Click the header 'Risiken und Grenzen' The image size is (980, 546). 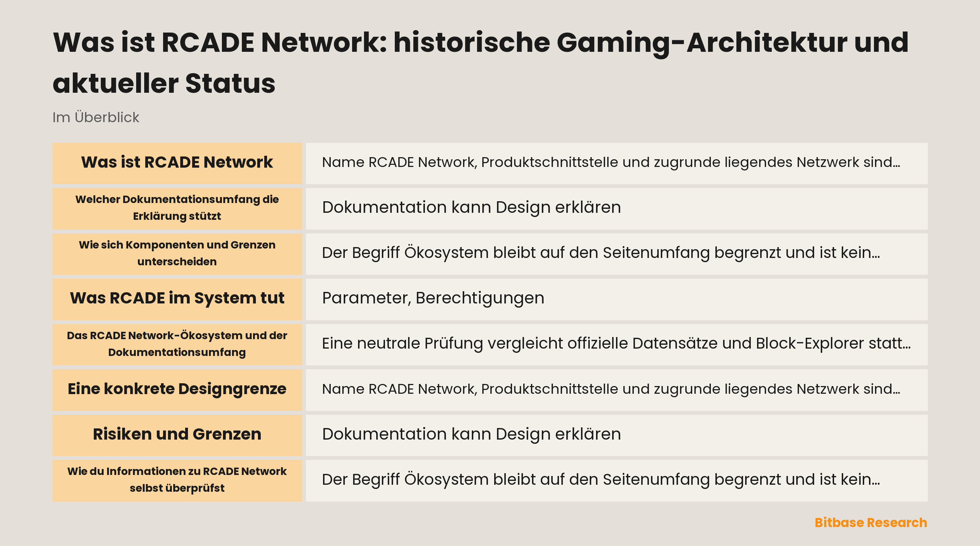point(177,435)
